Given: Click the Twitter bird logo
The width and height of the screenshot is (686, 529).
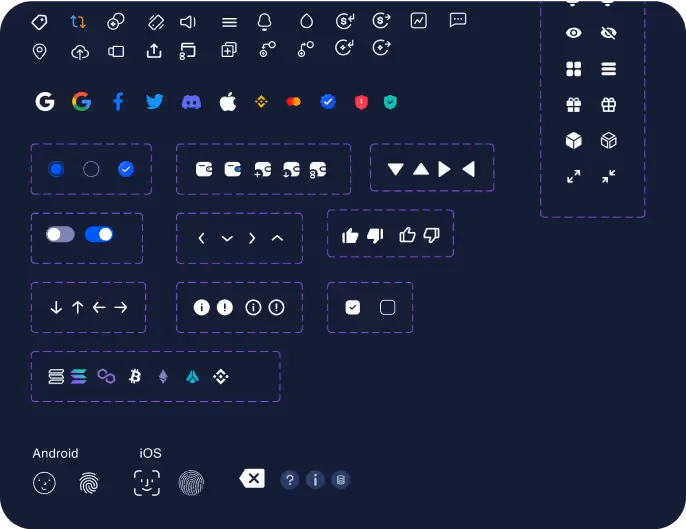Looking at the screenshot, I should click(x=154, y=102).
